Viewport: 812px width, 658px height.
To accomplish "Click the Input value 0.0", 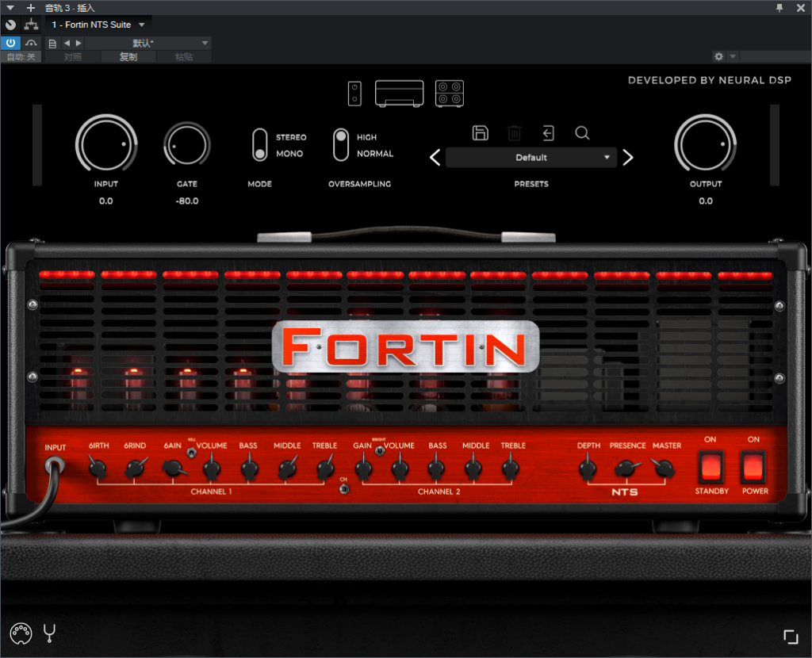I will [106, 201].
